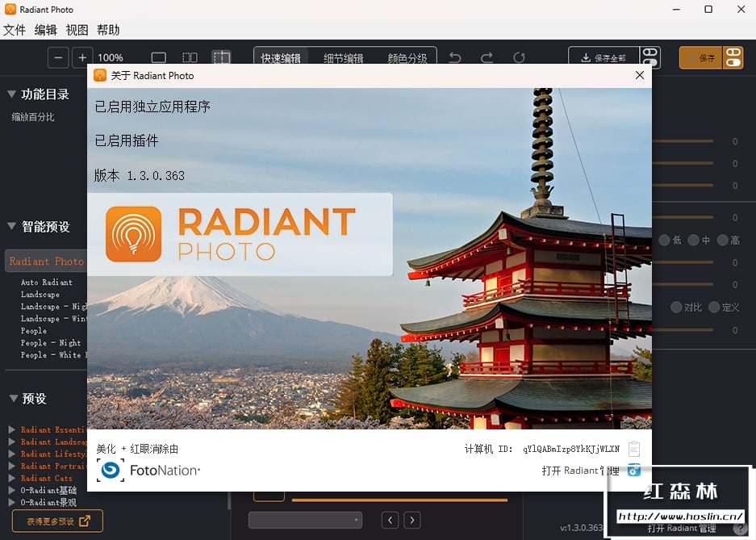The width and height of the screenshot is (756, 540).
Task: Select single image view icon
Action: pos(159,58)
